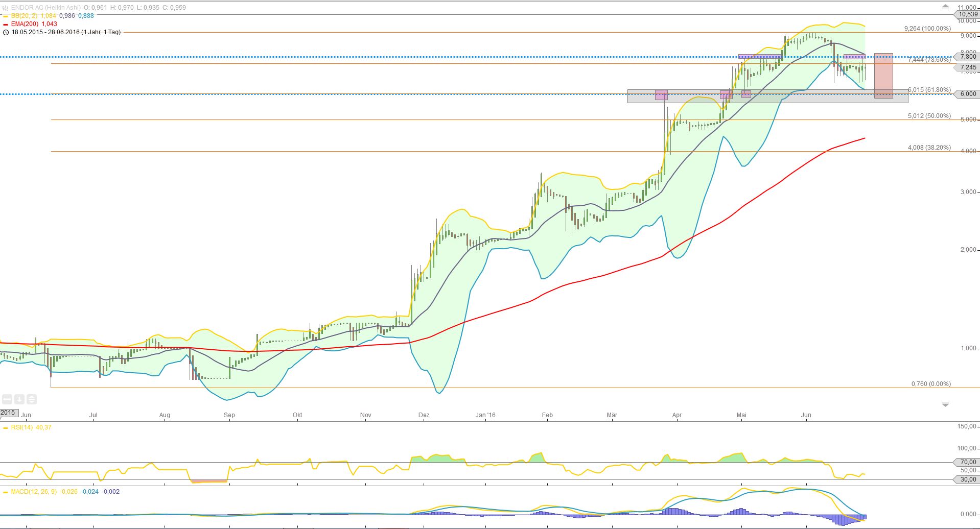980x529 pixels.
Task: Open the ENDOR AG (Heikin Ashi) chart title
Action: tap(45, 8)
